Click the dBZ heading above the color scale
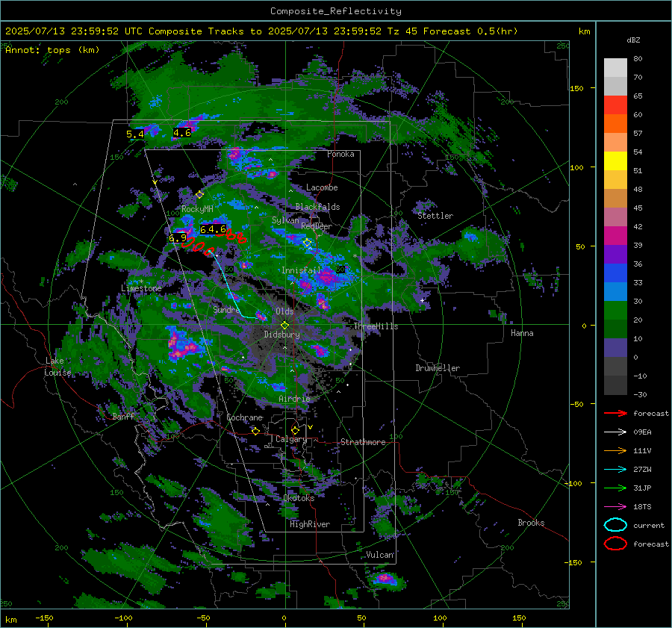Screen dimensions: 672x628 (x=633, y=40)
